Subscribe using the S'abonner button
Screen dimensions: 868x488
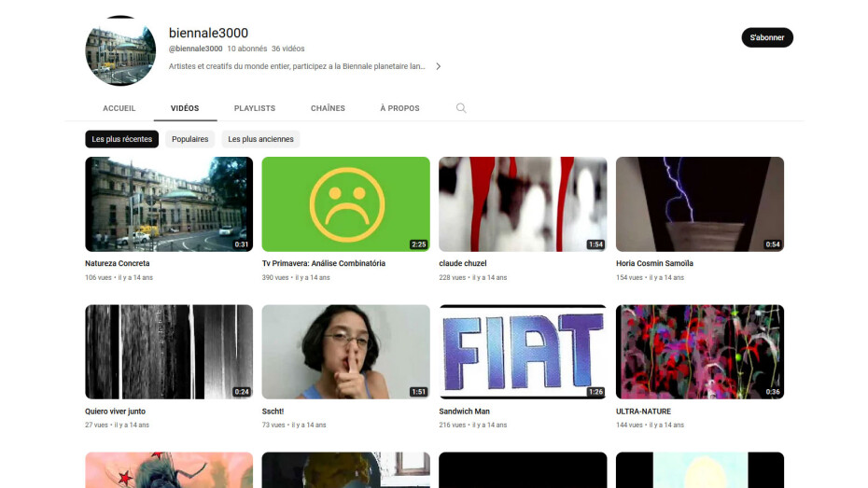(x=766, y=37)
